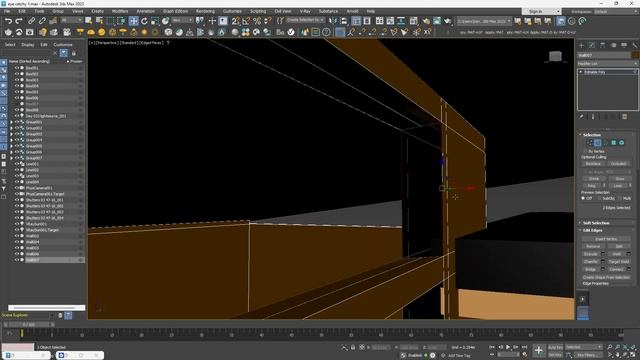Open the named selection sets dropdown

pos(305,20)
